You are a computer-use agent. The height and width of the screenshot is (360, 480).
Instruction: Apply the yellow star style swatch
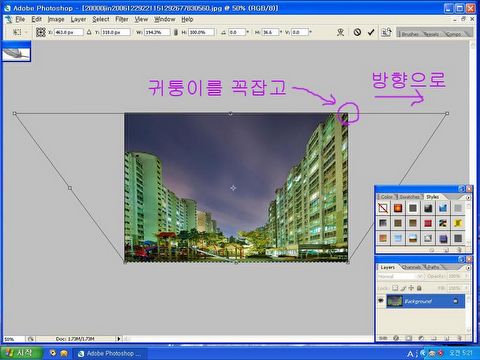(x=458, y=223)
